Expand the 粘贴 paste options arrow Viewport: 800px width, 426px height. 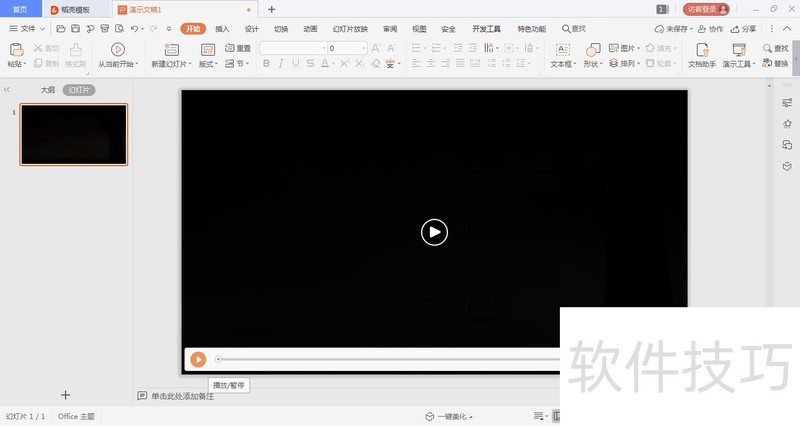tap(25, 64)
